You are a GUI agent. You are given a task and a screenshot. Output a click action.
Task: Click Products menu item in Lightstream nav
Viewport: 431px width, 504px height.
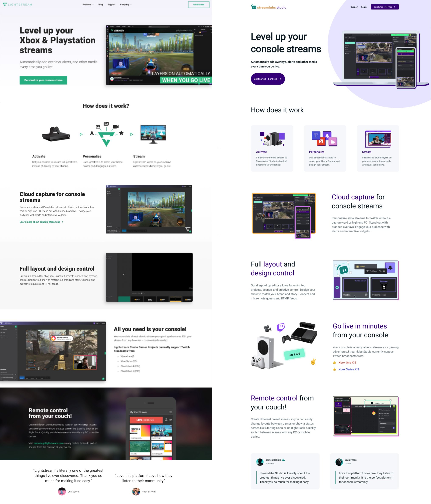(x=87, y=4)
